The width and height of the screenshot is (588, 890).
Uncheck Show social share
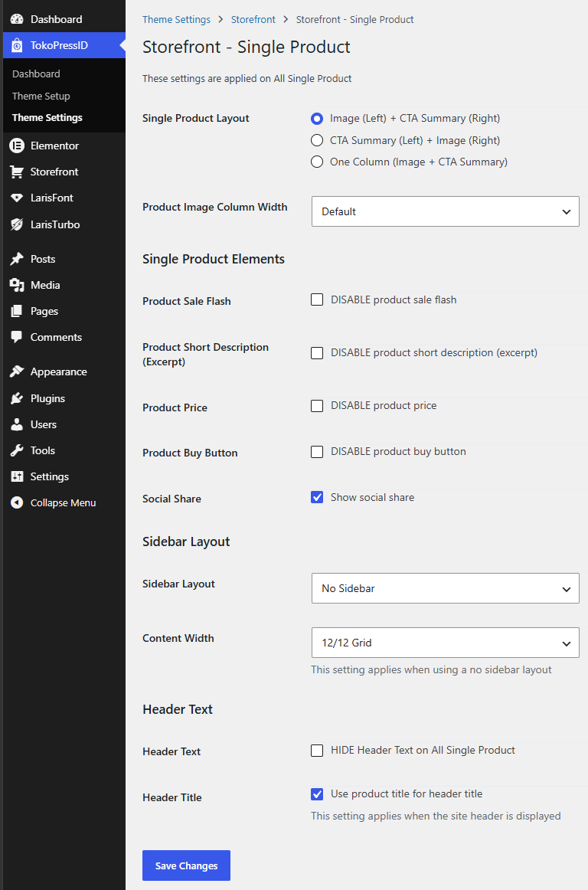click(317, 497)
